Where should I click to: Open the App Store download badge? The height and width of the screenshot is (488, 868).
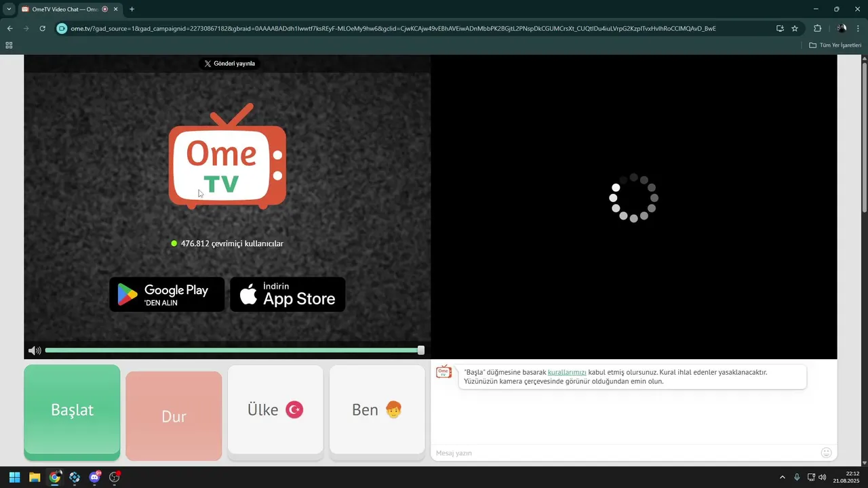(x=288, y=294)
